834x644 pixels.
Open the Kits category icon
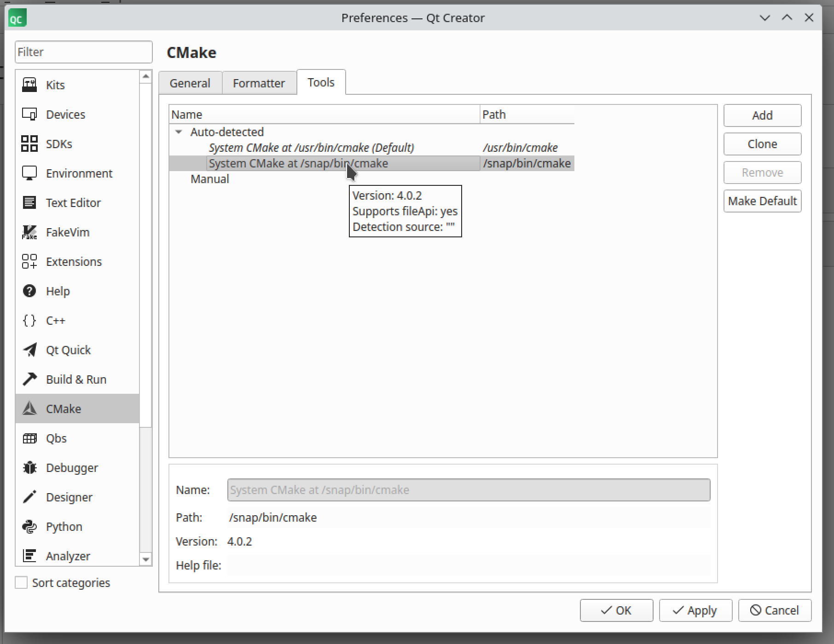coord(29,85)
